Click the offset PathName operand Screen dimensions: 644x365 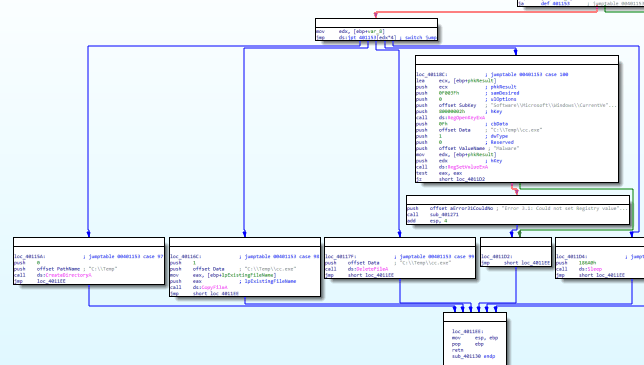click(x=58, y=269)
